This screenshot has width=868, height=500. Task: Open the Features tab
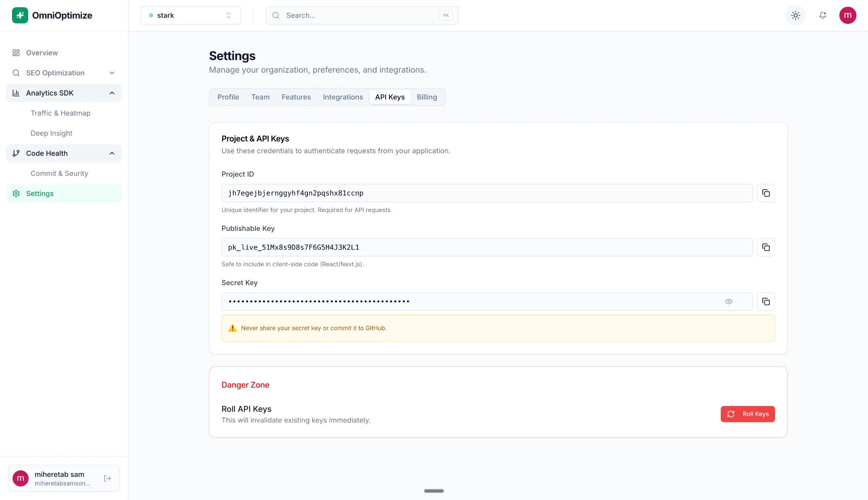point(296,97)
